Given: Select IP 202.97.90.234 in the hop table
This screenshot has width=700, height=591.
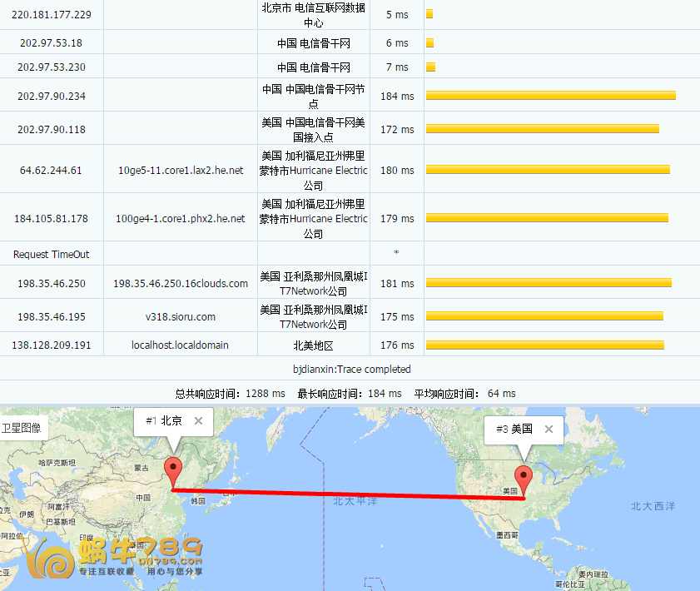Looking at the screenshot, I should (x=52, y=96).
